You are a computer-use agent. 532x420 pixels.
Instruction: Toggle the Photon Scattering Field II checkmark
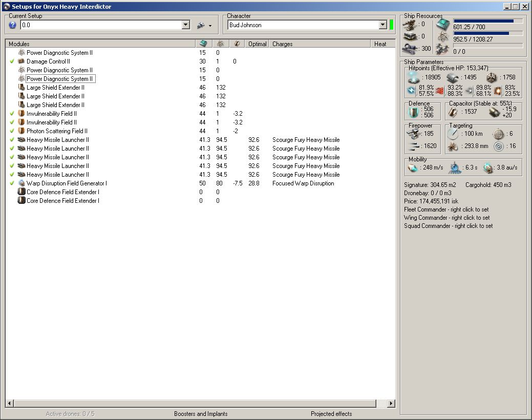(12, 131)
